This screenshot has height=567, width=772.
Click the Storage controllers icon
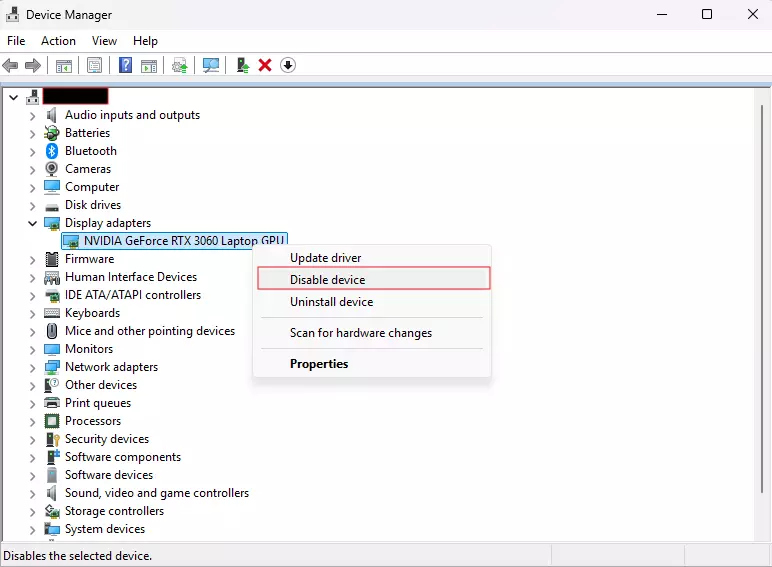click(x=52, y=511)
